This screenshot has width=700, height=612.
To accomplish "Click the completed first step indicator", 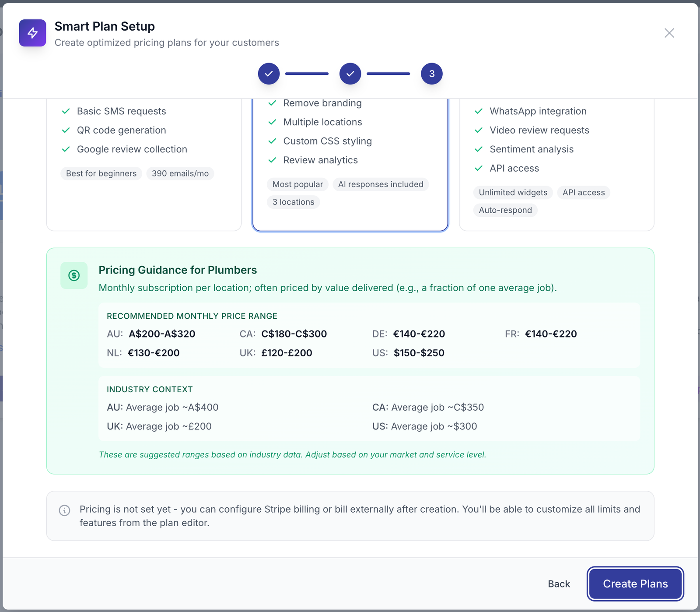I will [269, 74].
